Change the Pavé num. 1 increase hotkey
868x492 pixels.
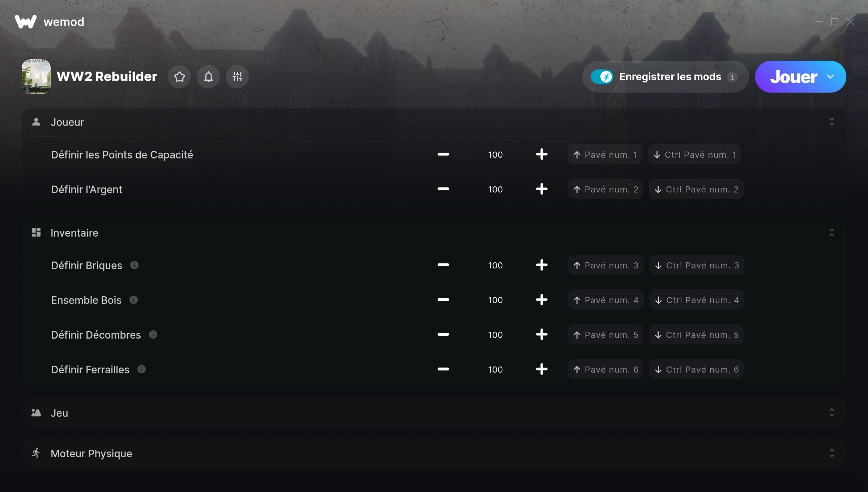(x=605, y=154)
